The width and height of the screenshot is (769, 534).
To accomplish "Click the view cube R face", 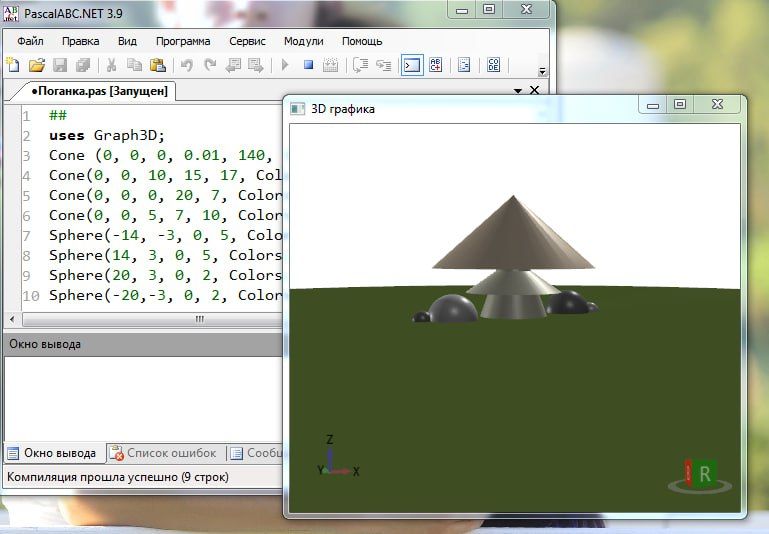I will (706, 474).
